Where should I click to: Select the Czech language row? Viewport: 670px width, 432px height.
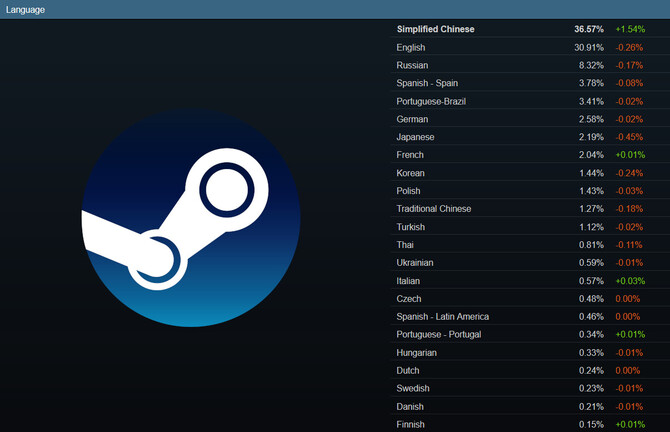[530, 299]
